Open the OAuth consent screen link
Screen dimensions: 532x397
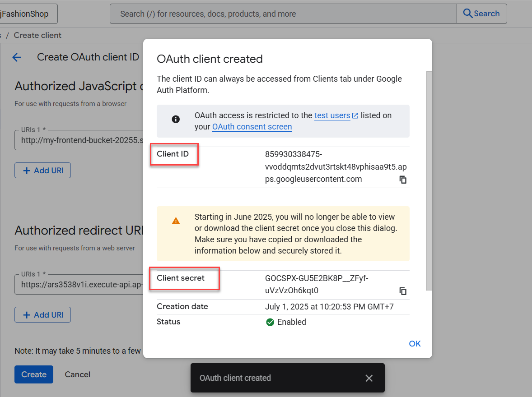pos(252,127)
